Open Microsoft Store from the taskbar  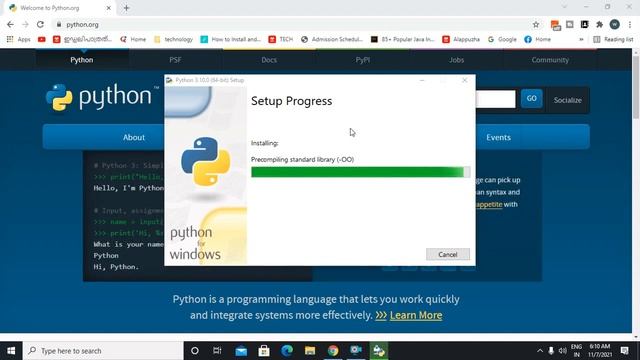pyautogui.click(x=264, y=351)
